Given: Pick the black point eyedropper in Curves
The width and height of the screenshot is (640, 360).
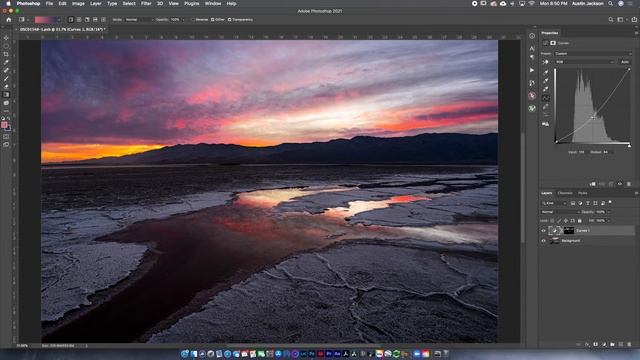Looking at the screenshot, I should [546, 72].
